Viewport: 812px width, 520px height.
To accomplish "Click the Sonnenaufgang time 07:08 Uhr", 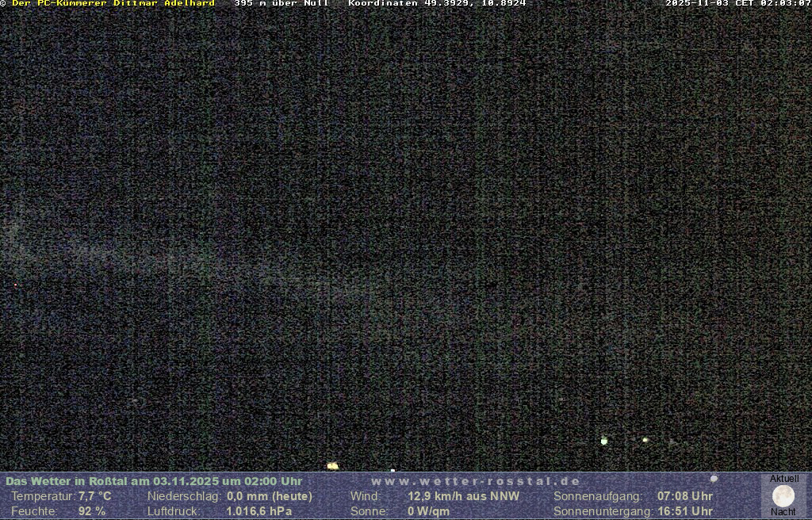I will (x=685, y=496).
